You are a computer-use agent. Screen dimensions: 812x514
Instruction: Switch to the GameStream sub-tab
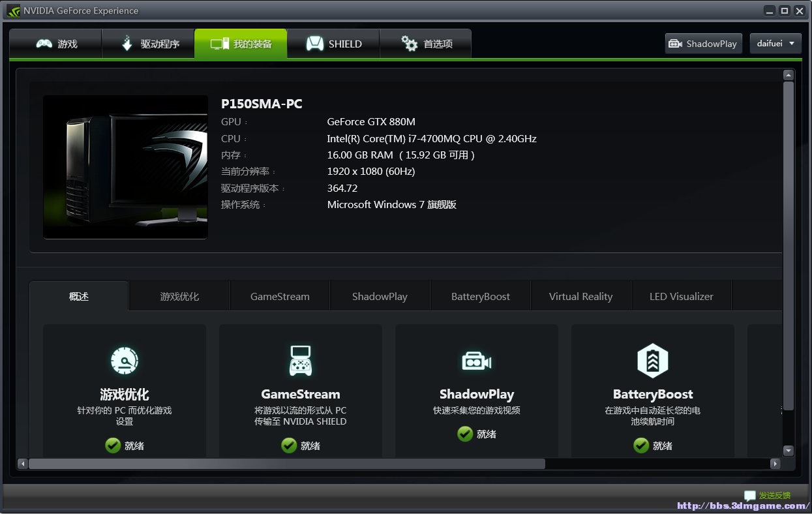pyautogui.click(x=280, y=296)
